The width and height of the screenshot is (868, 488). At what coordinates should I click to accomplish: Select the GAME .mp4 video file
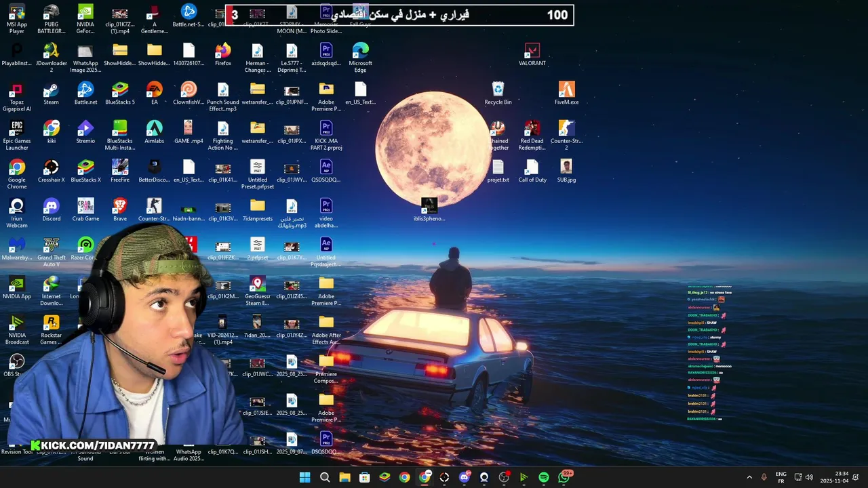[189, 132]
